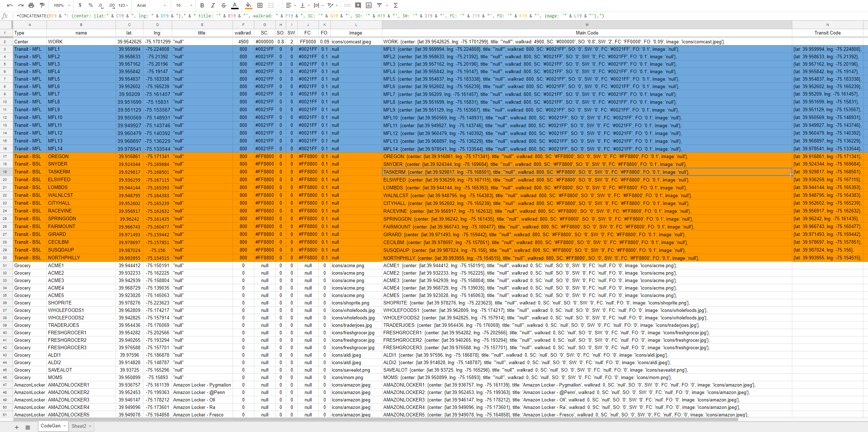Select the 'WORK' name cell

click(81, 42)
